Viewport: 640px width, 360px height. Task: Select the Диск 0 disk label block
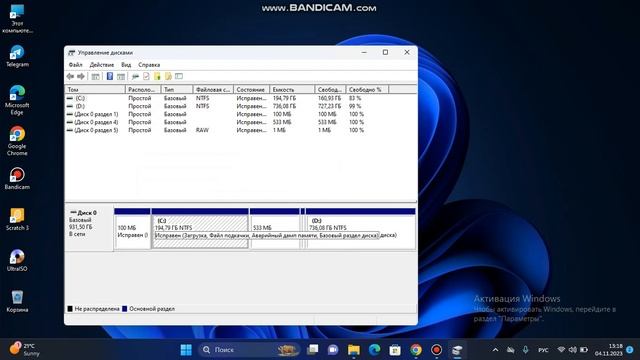[89, 229]
